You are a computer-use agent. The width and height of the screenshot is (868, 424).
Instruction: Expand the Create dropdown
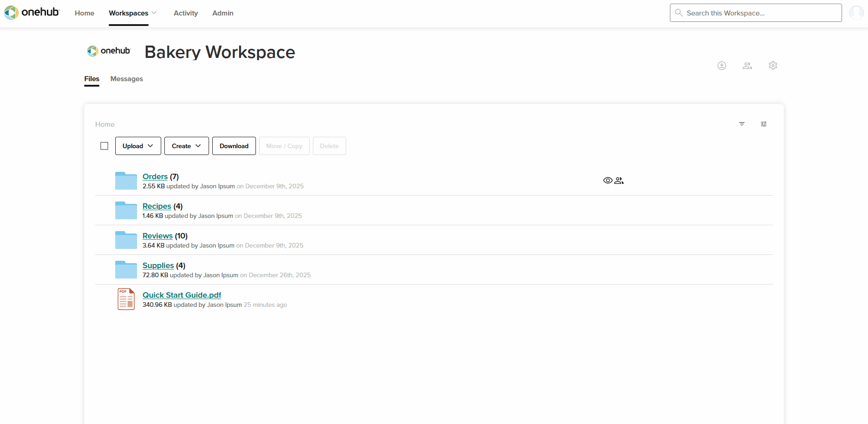tap(187, 146)
